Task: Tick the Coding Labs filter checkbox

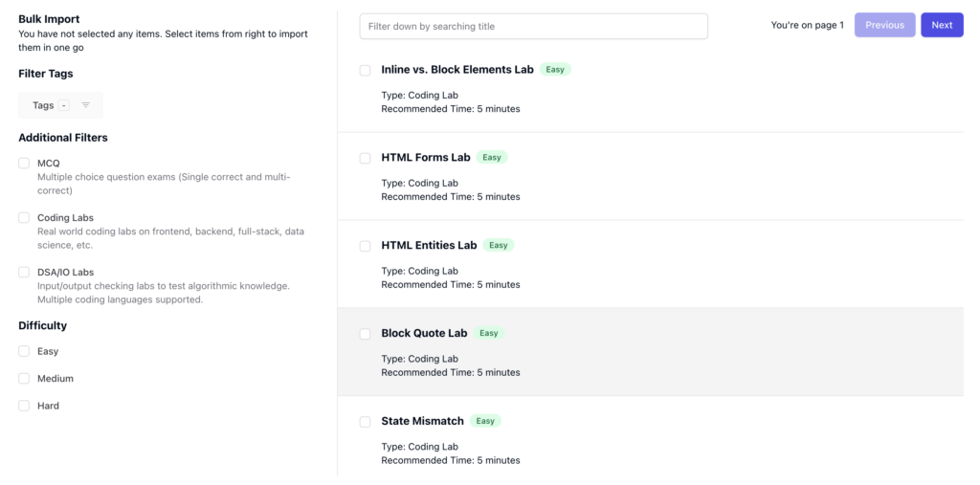Action: (x=24, y=217)
